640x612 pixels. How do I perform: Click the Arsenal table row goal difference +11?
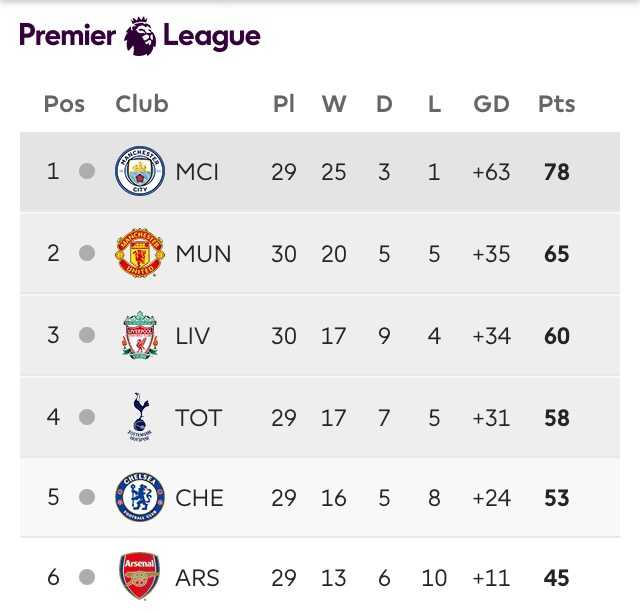[x=491, y=578]
